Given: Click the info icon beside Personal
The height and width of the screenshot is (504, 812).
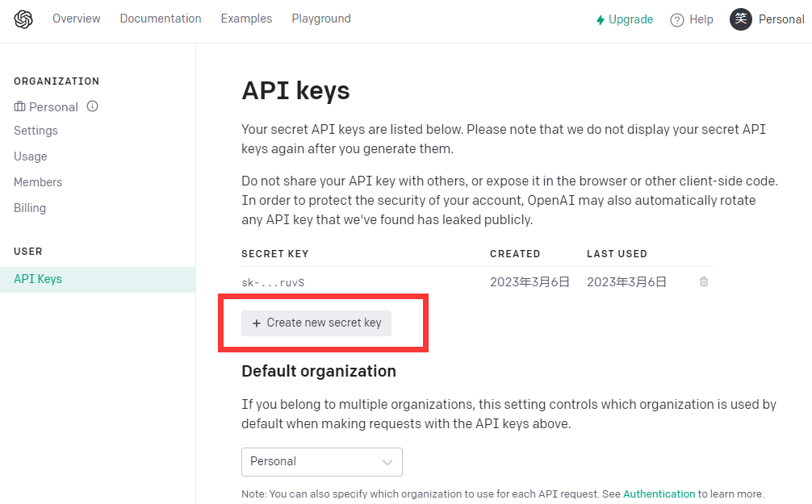Looking at the screenshot, I should [93, 106].
